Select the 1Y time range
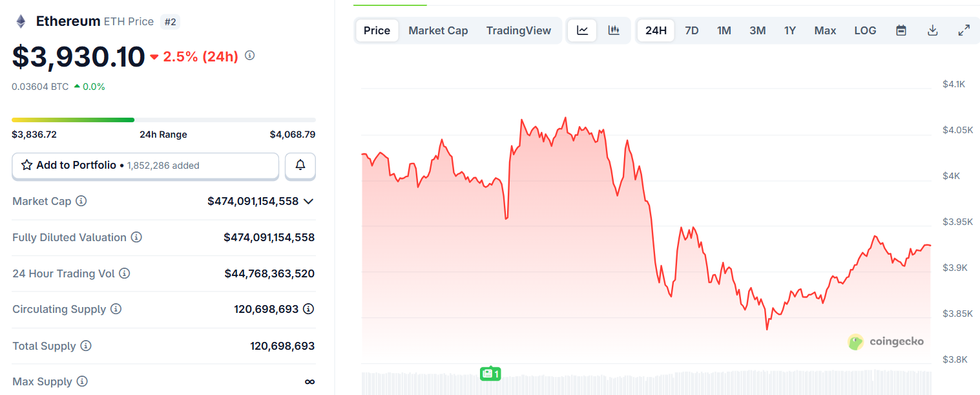This screenshot has width=980, height=395. (x=789, y=30)
